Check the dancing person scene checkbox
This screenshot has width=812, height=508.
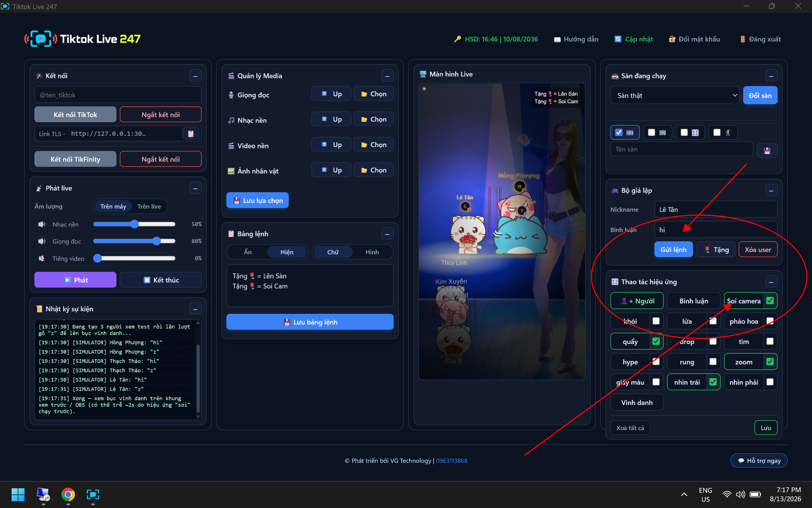(x=717, y=132)
